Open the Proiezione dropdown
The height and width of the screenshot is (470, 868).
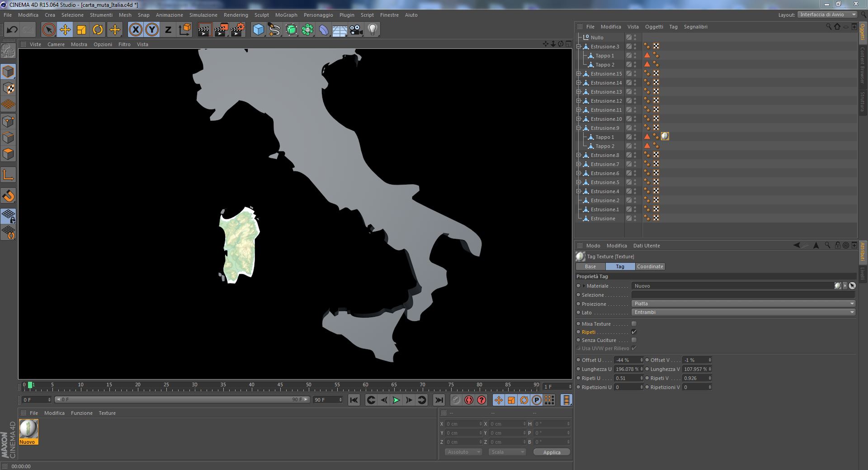(x=743, y=304)
